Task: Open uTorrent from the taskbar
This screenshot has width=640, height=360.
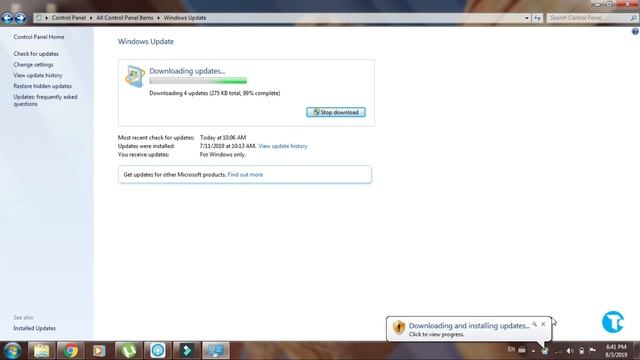Action: [129, 351]
